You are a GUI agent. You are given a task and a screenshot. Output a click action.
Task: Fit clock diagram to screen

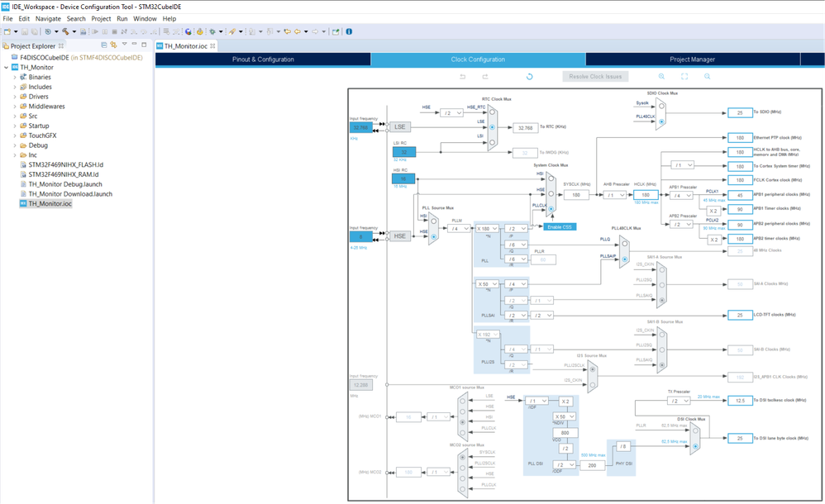(684, 76)
